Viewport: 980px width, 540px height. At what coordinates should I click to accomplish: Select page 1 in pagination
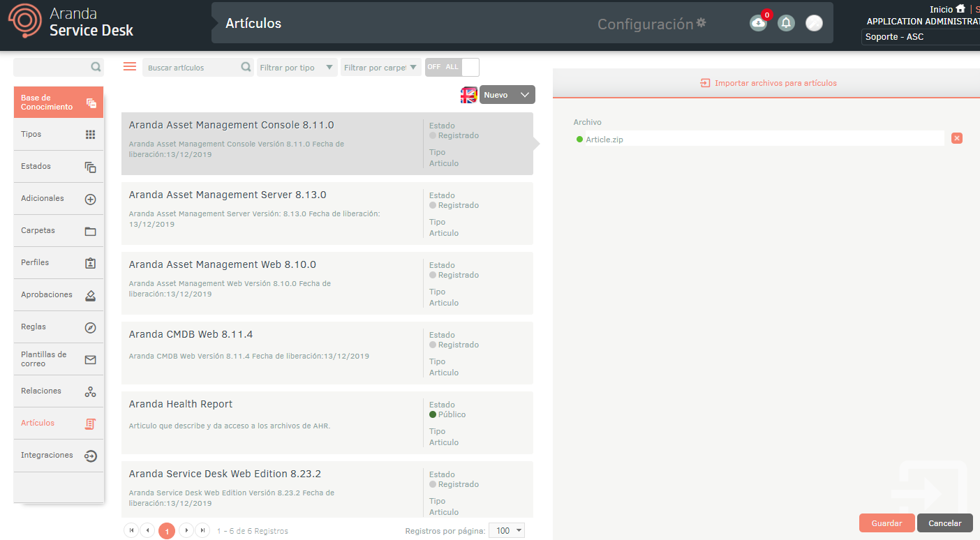coord(167,531)
